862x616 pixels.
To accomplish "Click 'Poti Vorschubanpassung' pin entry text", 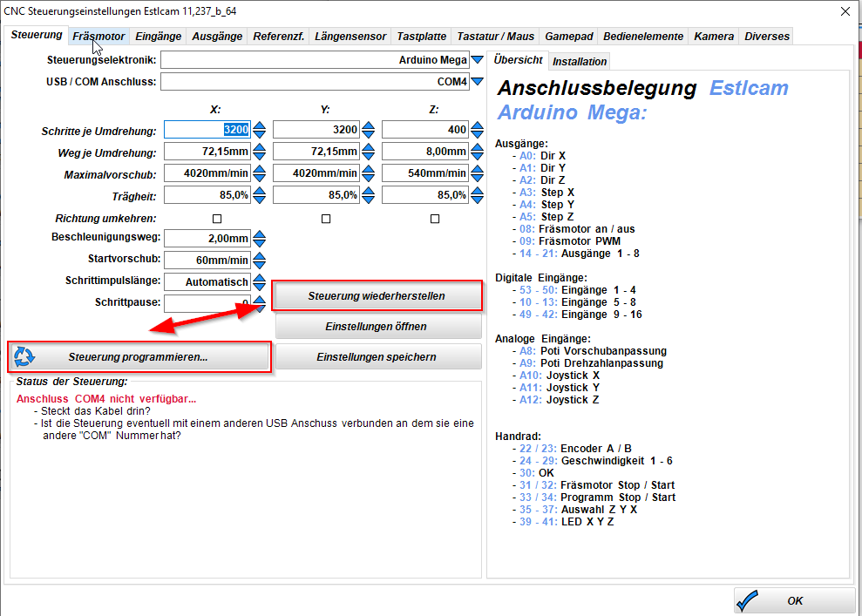I will coord(603,351).
